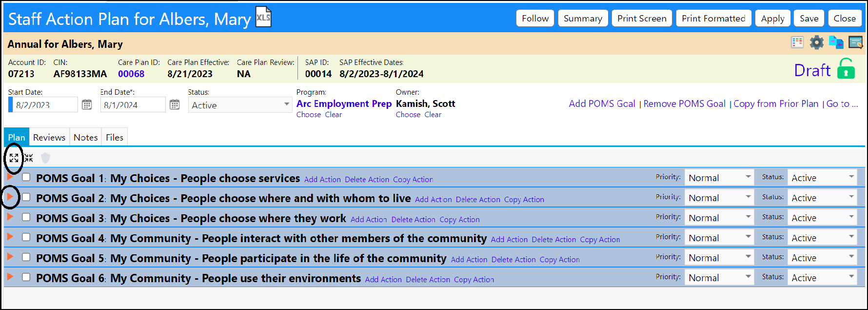Screen dimensions: 868x310
Task: Expand POMS Goal 3 row
Action: [10, 217]
